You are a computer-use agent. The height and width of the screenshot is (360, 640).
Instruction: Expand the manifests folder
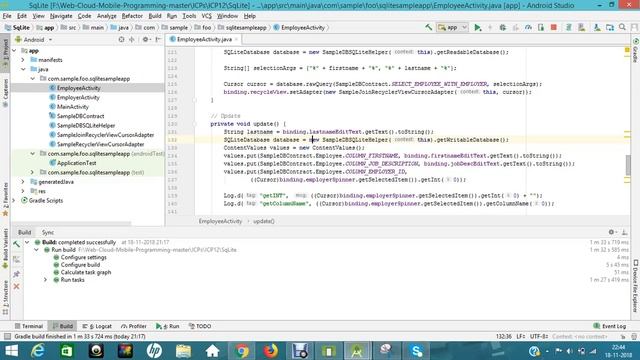(23, 60)
